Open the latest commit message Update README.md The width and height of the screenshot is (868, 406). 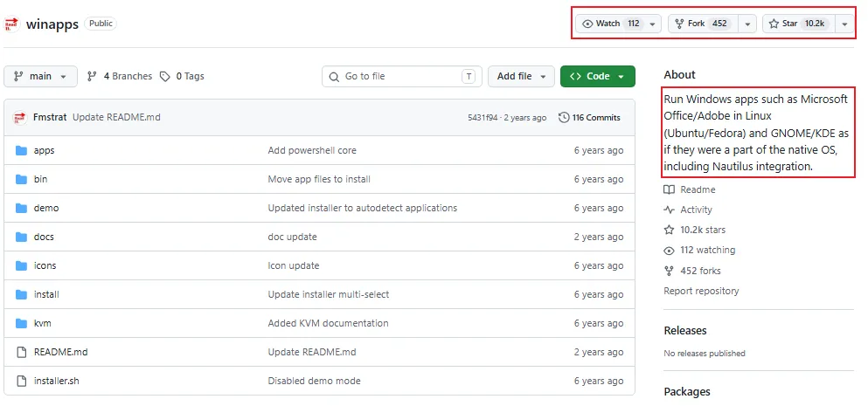pyautogui.click(x=116, y=117)
